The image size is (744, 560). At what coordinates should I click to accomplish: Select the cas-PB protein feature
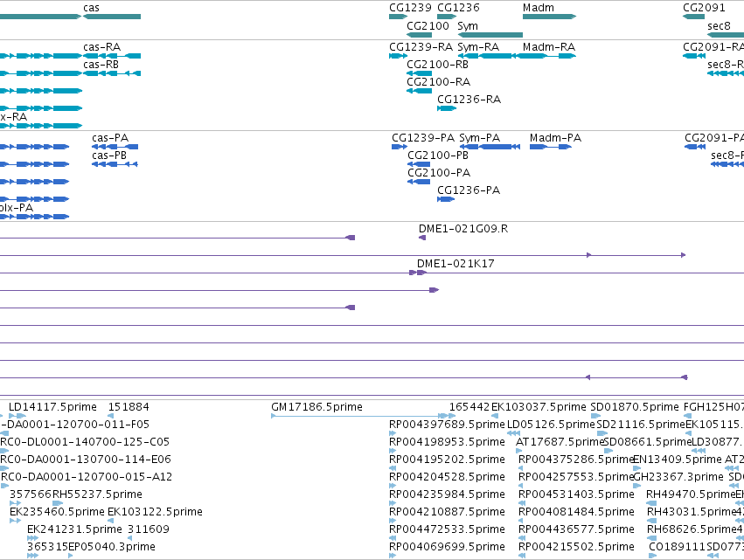tap(115, 164)
